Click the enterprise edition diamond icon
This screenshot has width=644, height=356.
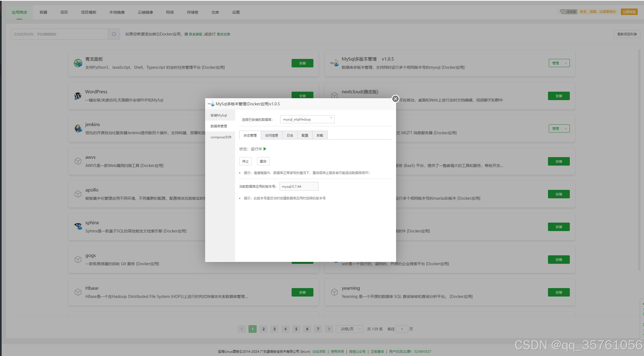tap(562, 12)
